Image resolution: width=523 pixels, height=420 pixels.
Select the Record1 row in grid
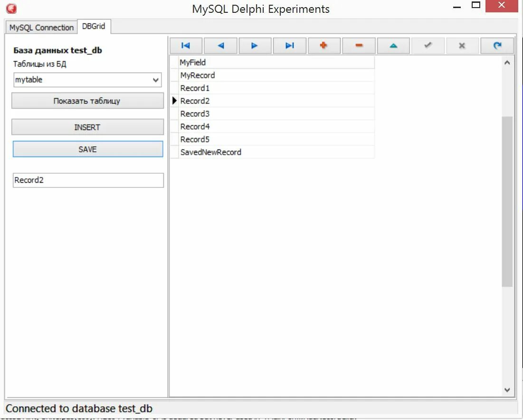pos(276,88)
